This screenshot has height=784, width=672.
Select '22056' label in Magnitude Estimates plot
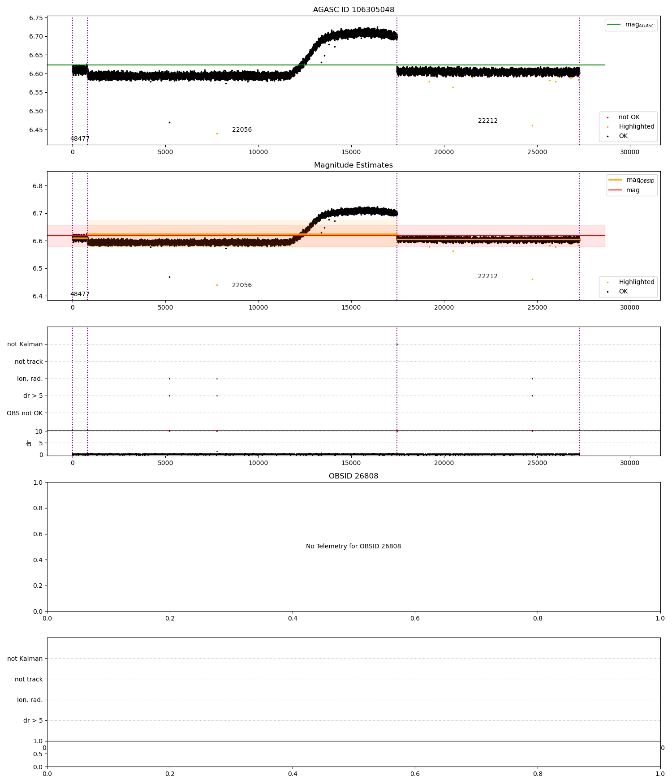[x=242, y=285]
